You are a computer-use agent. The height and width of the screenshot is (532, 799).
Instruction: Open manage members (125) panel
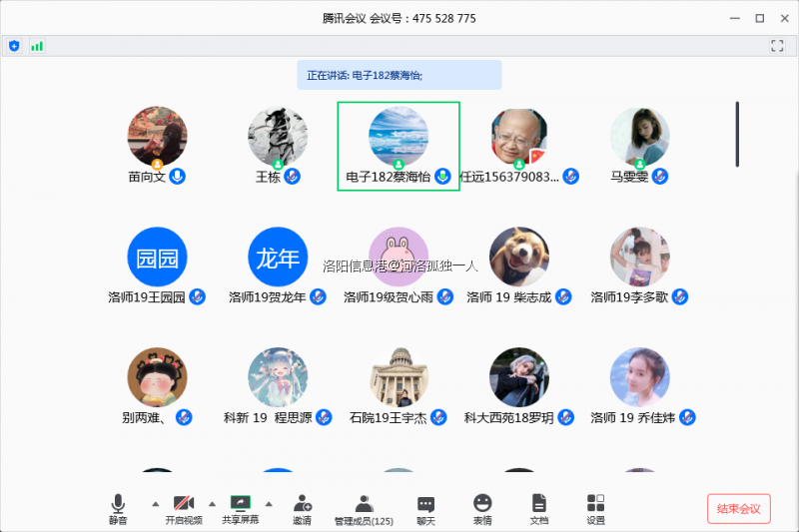click(364, 509)
